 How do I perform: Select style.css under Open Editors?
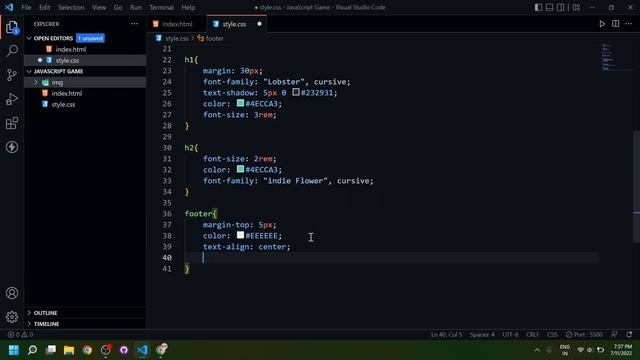85,60
